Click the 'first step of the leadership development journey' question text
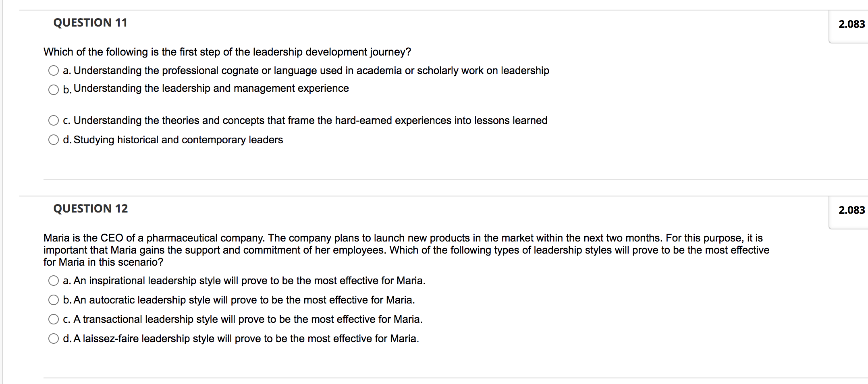This screenshot has width=868, height=384. [227, 52]
